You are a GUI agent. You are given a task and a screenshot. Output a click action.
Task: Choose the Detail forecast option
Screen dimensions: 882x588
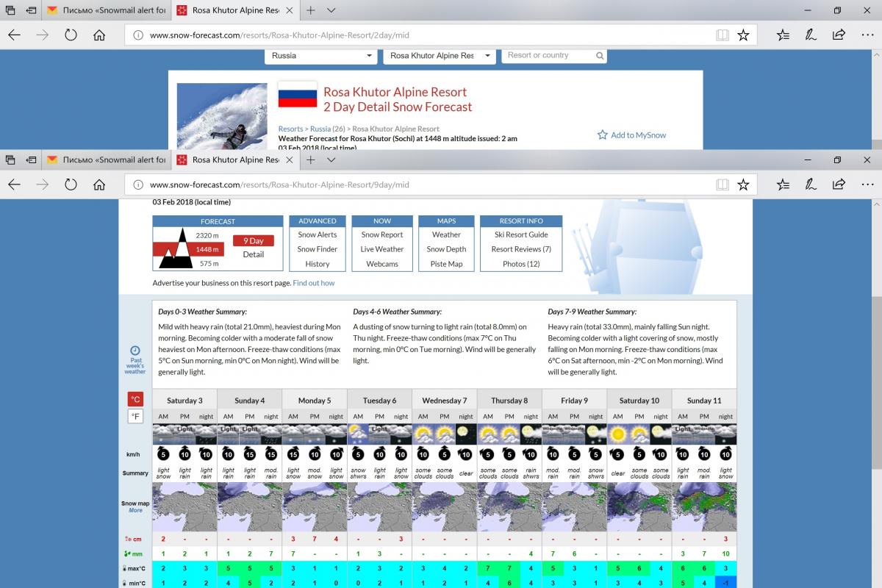coord(254,254)
